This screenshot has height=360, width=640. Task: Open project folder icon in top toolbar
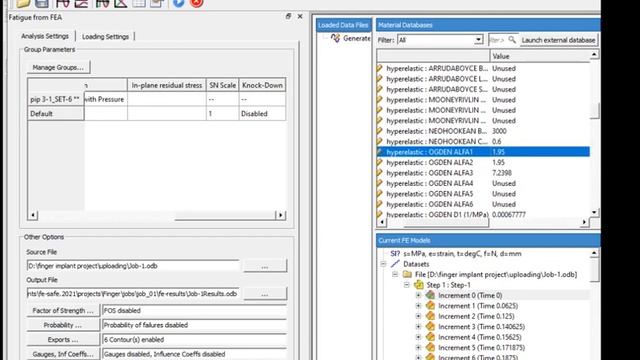click(x=23, y=3)
